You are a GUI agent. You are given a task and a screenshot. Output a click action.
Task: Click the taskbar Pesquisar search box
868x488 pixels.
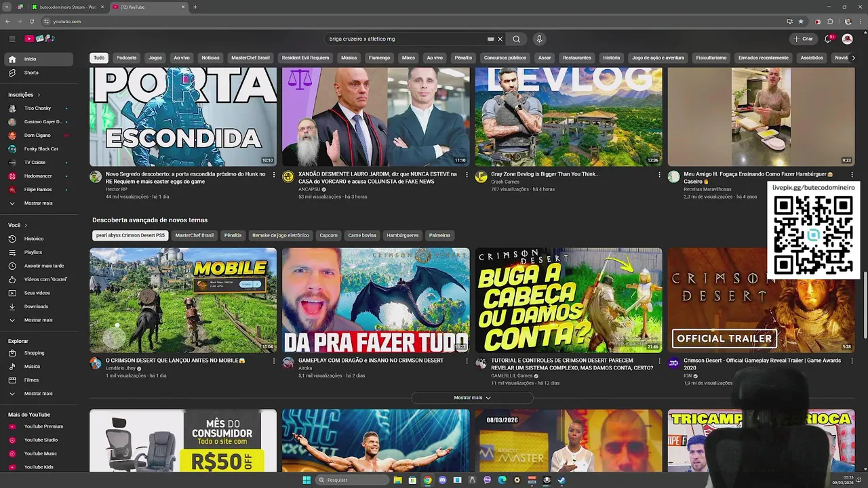(x=352, y=480)
